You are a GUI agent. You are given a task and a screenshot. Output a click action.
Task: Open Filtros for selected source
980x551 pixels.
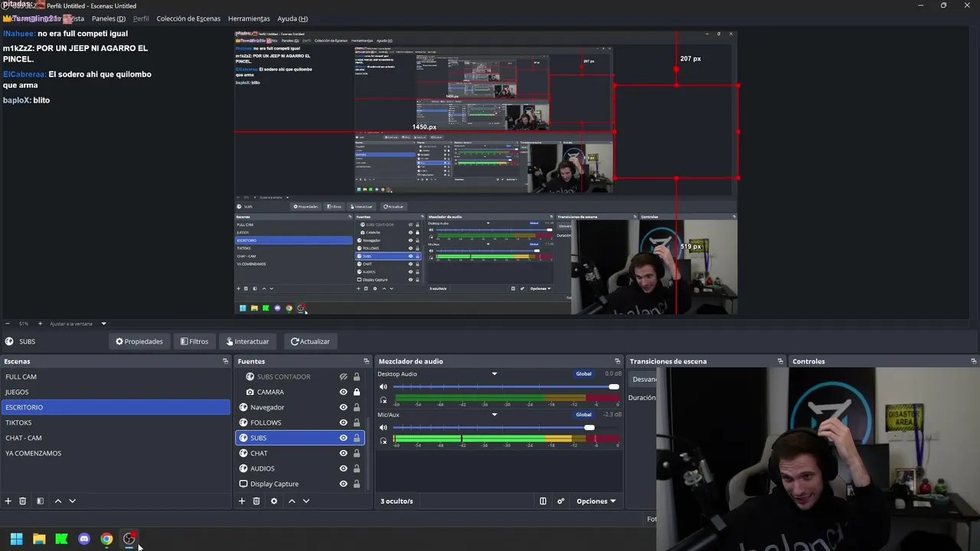tap(194, 341)
